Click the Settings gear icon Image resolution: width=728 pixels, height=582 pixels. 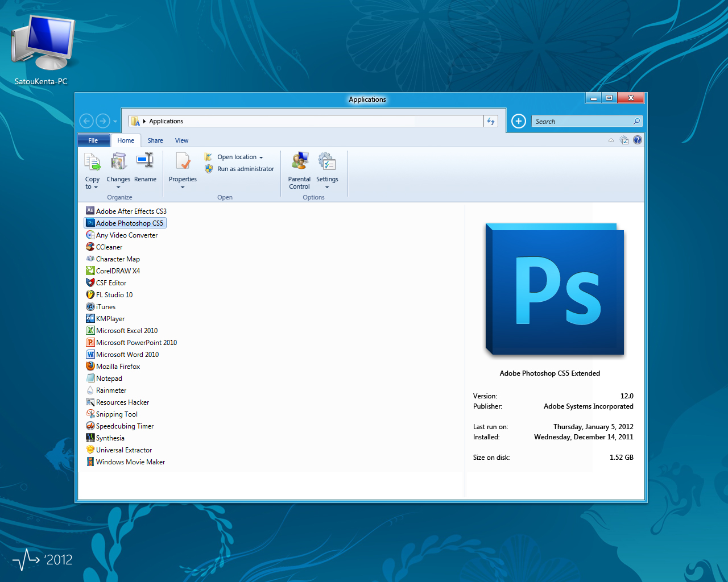327,161
